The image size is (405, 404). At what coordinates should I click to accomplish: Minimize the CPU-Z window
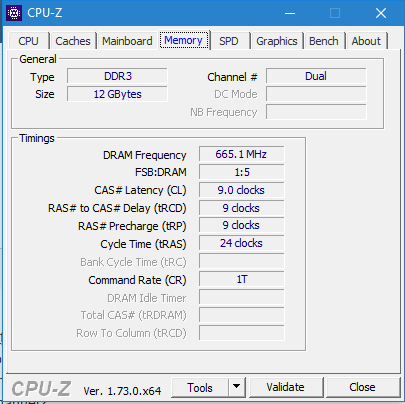(290, 13)
